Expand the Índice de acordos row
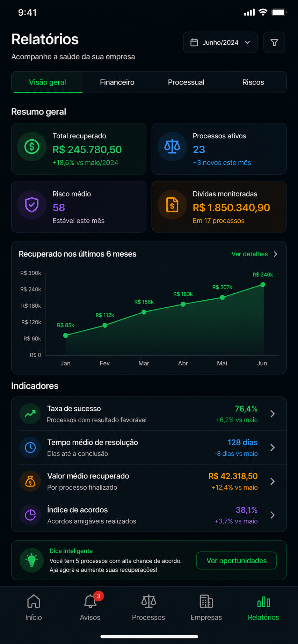The width and height of the screenshot is (298, 644). coord(149,515)
